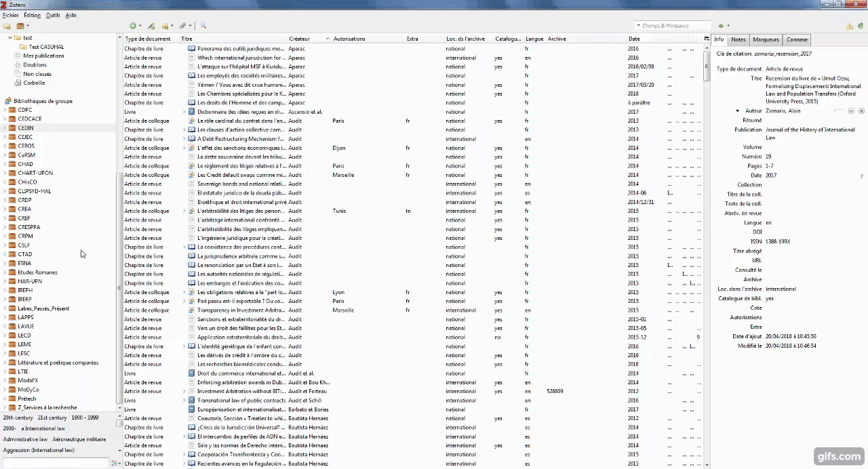Open the Locate arrow dropdown
The image size is (868, 469).
click(728, 26)
